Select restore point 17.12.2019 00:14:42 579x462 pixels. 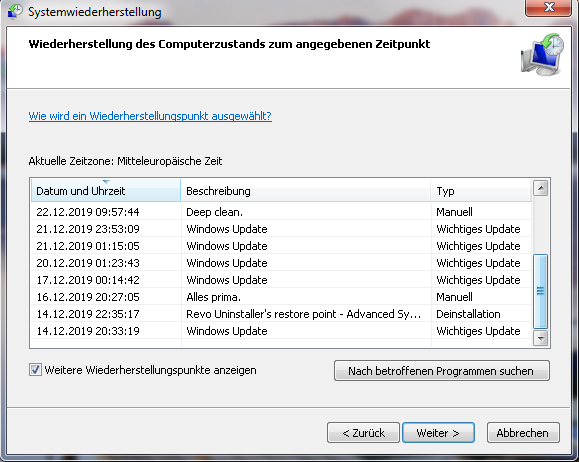pyautogui.click(x=281, y=280)
